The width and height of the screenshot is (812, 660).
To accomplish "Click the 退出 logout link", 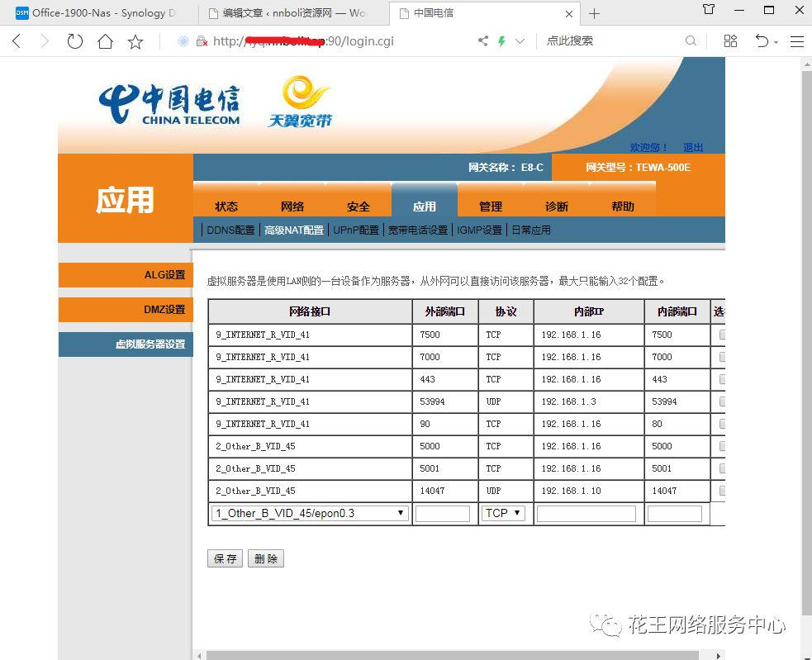I will (693, 147).
